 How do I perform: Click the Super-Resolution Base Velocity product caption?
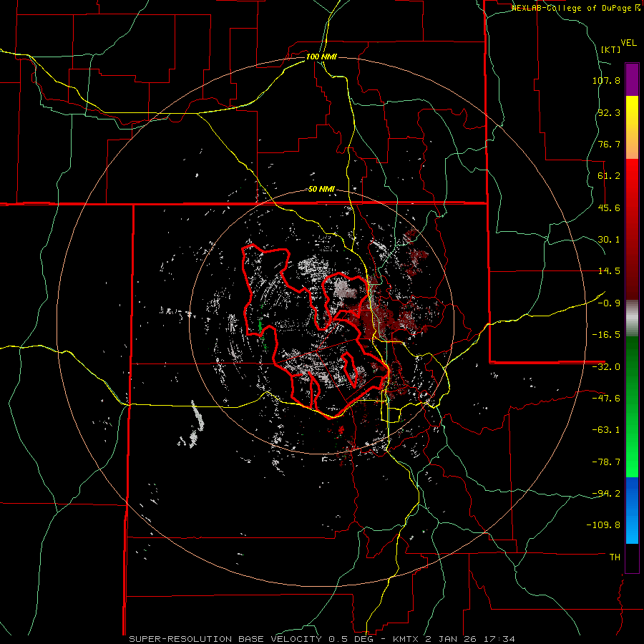click(x=321, y=639)
